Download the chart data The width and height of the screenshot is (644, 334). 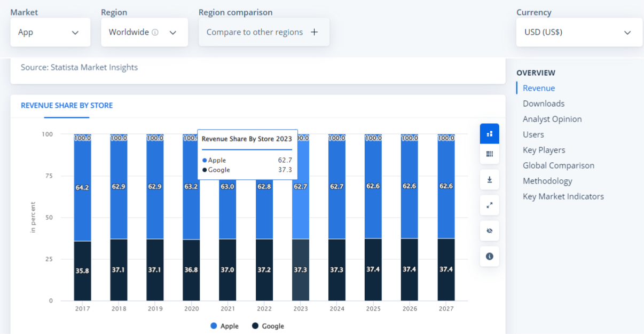pos(489,180)
